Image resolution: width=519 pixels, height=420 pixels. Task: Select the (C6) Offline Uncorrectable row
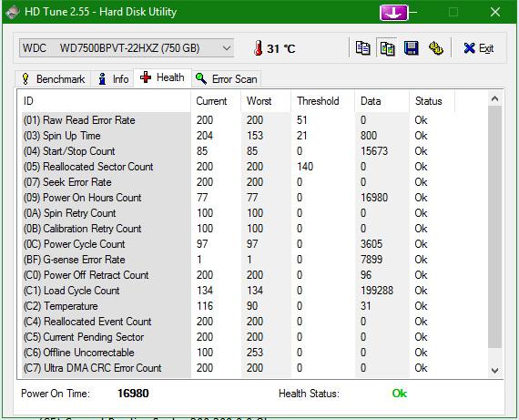point(239,352)
